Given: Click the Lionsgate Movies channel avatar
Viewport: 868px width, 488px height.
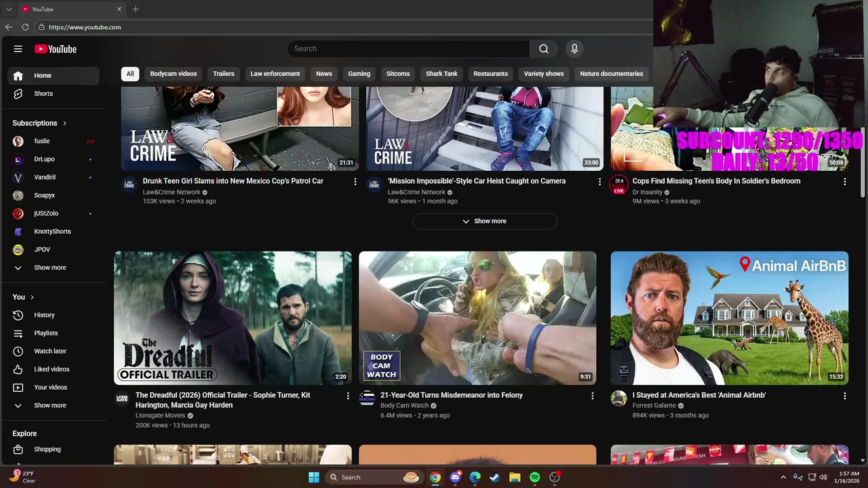Looking at the screenshot, I should click(x=122, y=399).
